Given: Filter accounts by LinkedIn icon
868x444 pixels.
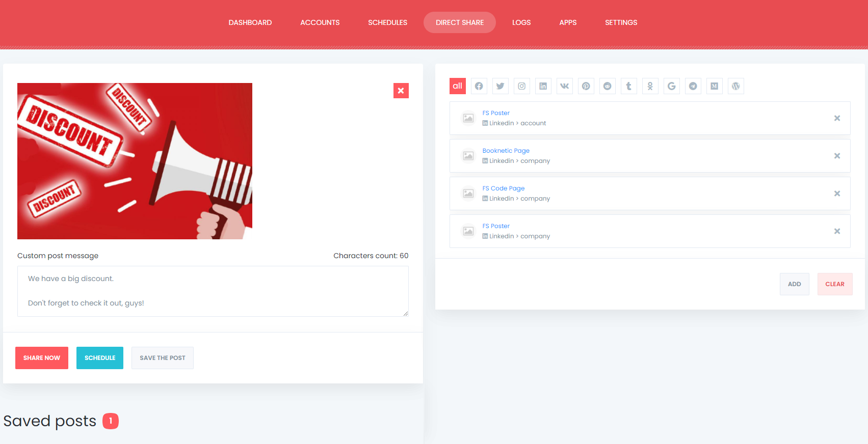Looking at the screenshot, I should pos(543,86).
